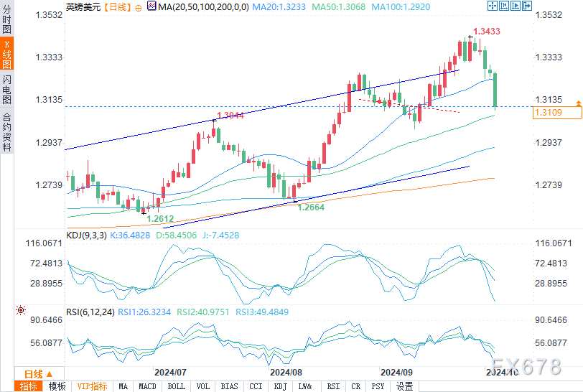583x392 pixels.
Task: Click the D:58.4506 value
Action: tap(176, 235)
